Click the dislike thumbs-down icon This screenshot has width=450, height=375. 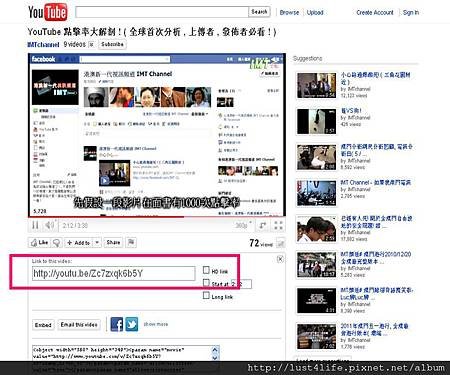coord(57,243)
